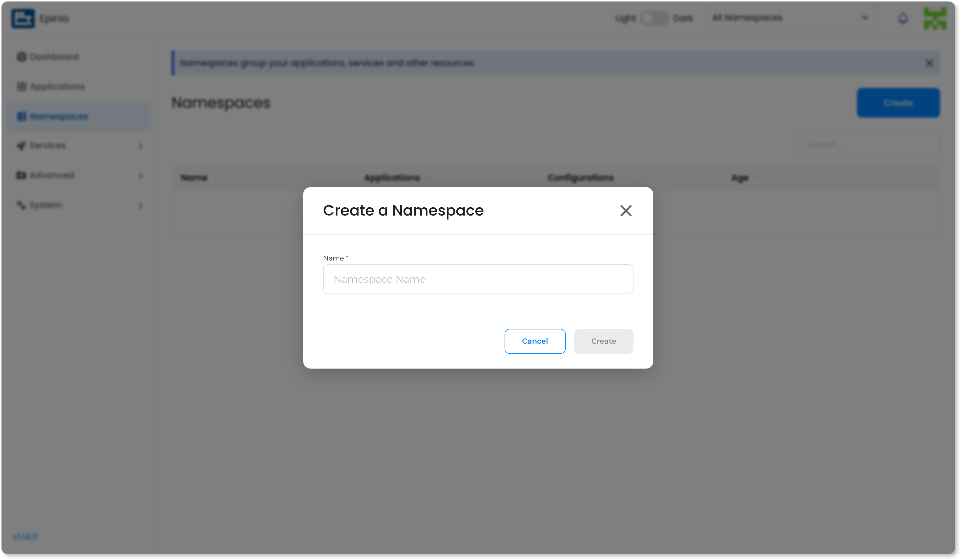Go to Applications in the sidebar
961x560 pixels.
point(78,87)
